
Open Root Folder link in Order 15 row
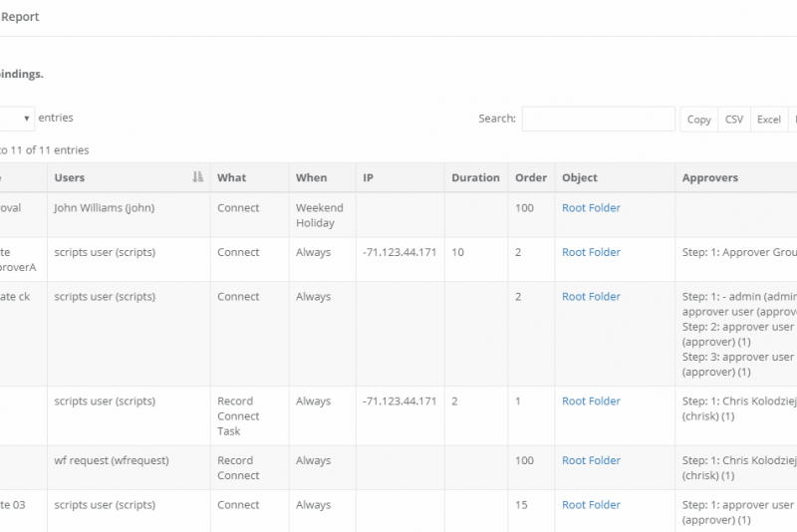pos(591,505)
